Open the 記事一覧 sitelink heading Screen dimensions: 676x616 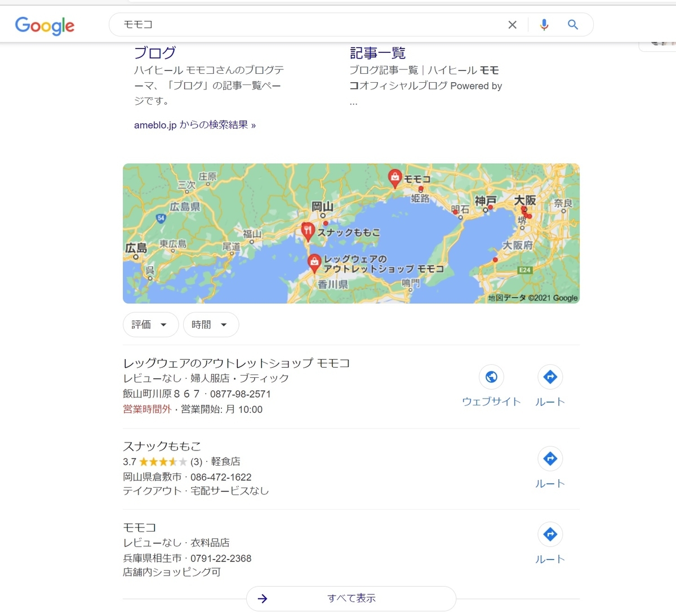coord(377,53)
